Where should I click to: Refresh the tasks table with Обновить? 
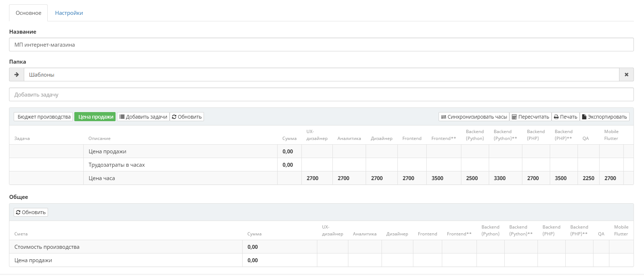187,117
